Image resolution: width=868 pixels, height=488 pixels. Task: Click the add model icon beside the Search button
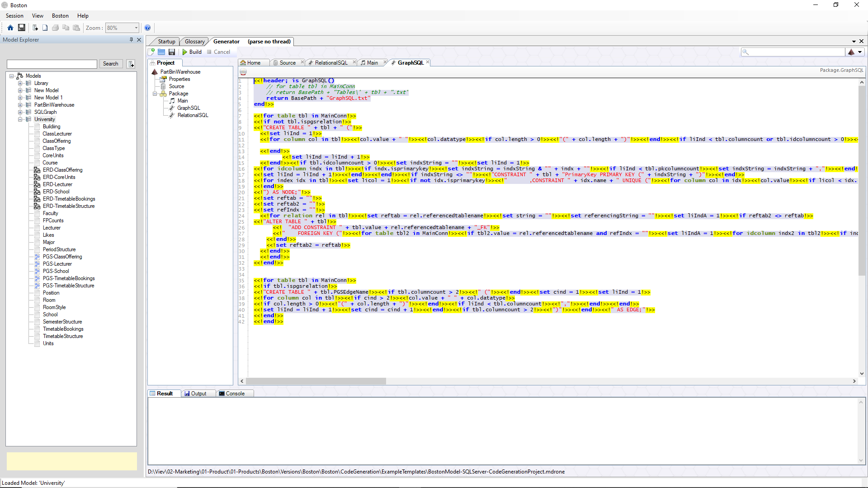(x=131, y=64)
